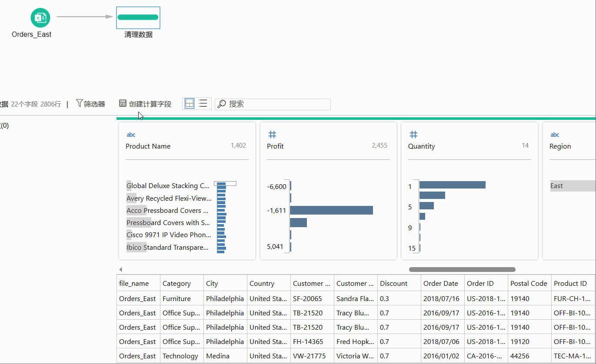Screen dimensions: 596x364
Task: Switch to profile pane card view
Action: [x=190, y=103]
